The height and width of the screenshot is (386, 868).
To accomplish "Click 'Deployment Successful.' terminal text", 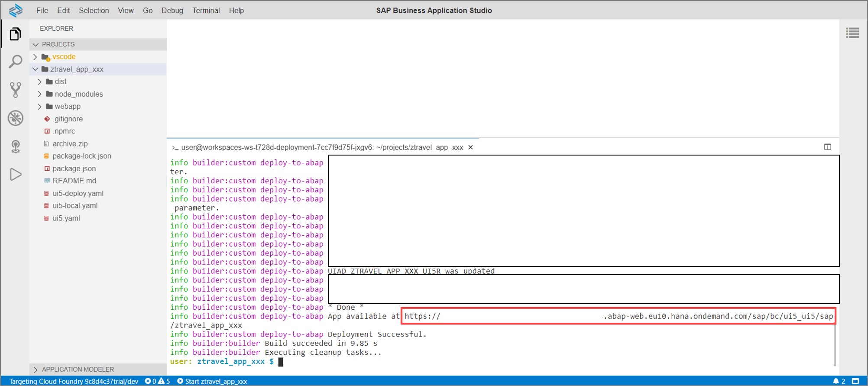I will (x=377, y=334).
